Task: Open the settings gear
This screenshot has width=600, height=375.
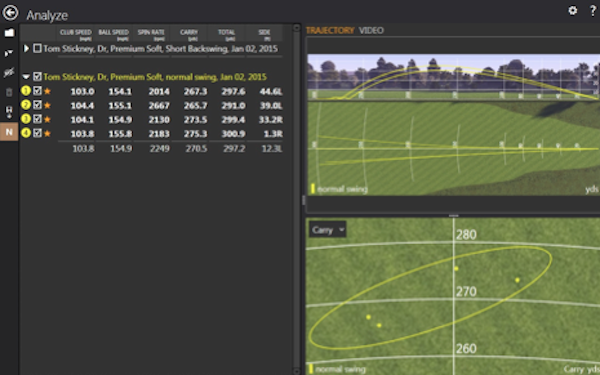Action: (x=572, y=10)
